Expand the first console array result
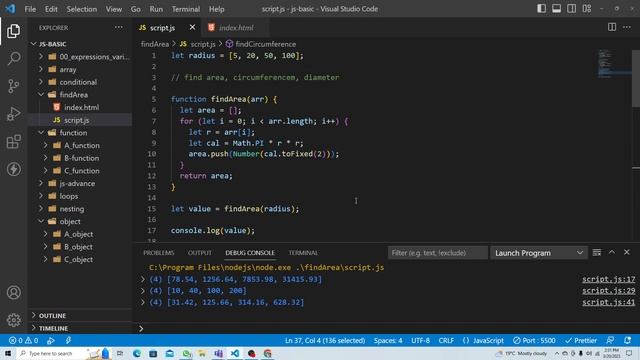The width and height of the screenshot is (640, 360). (x=143, y=279)
